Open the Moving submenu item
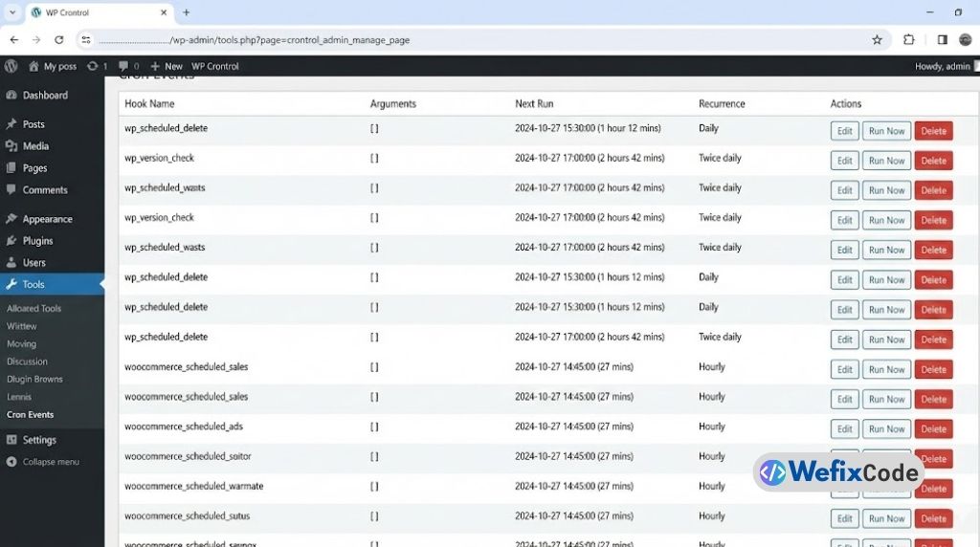The width and height of the screenshot is (980, 547). (x=21, y=344)
